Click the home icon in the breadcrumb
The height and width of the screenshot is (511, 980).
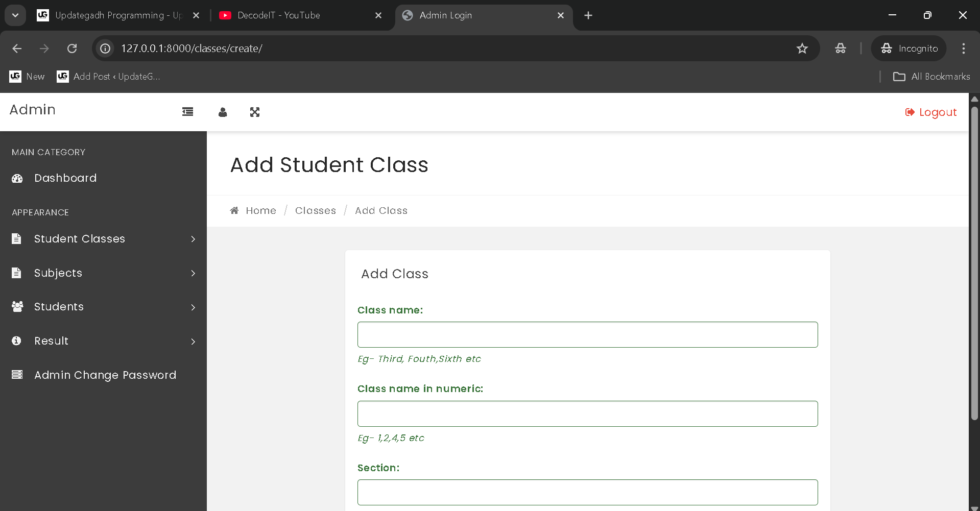coord(234,210)
